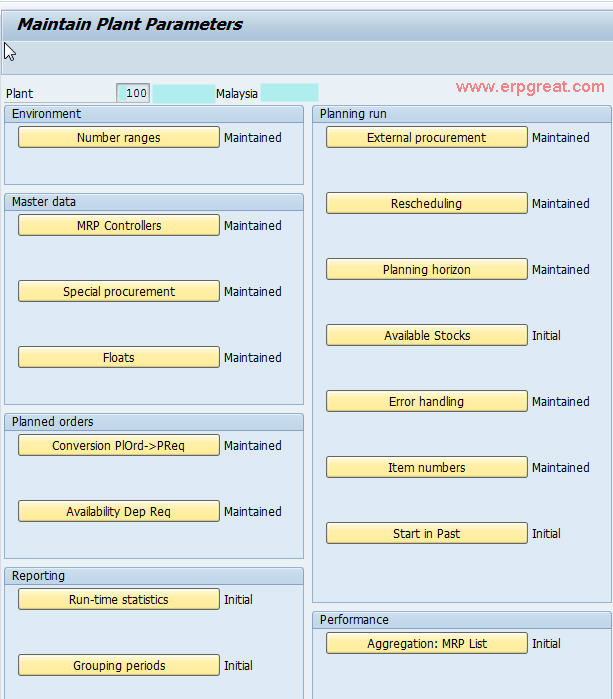
Task: Select the Plant field containing 100
Action: click(x=133, y=93)
